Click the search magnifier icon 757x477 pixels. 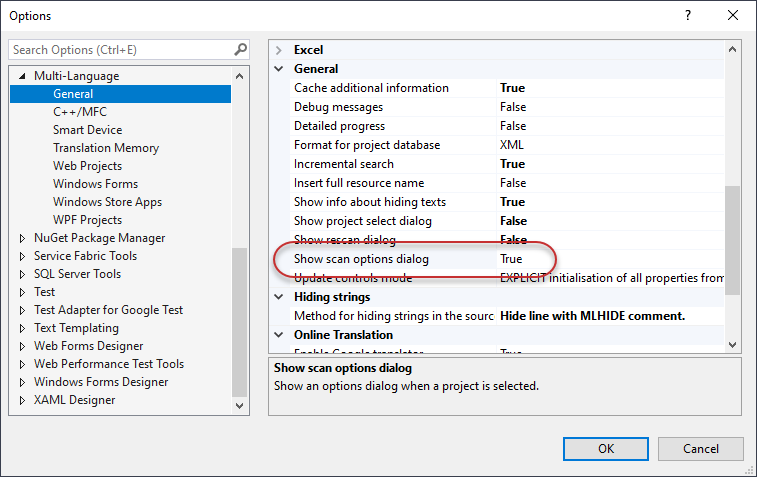pos(240,49)
